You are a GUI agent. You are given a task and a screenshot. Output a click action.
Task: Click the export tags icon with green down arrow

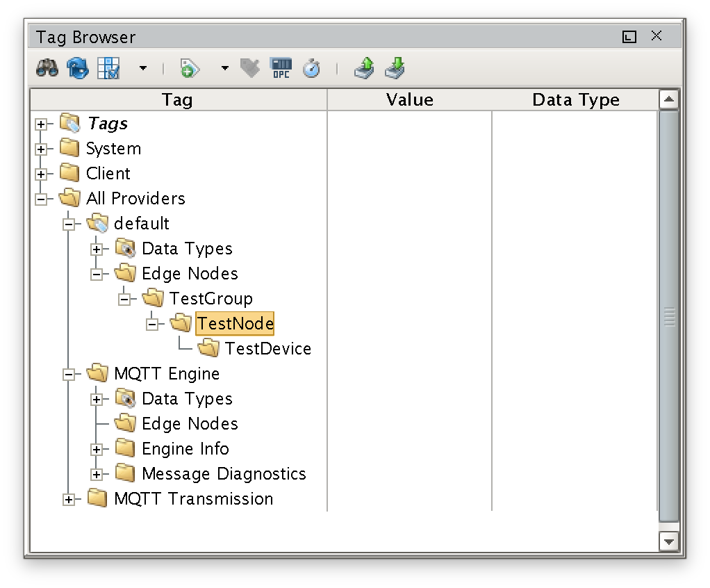click(395, 68)
